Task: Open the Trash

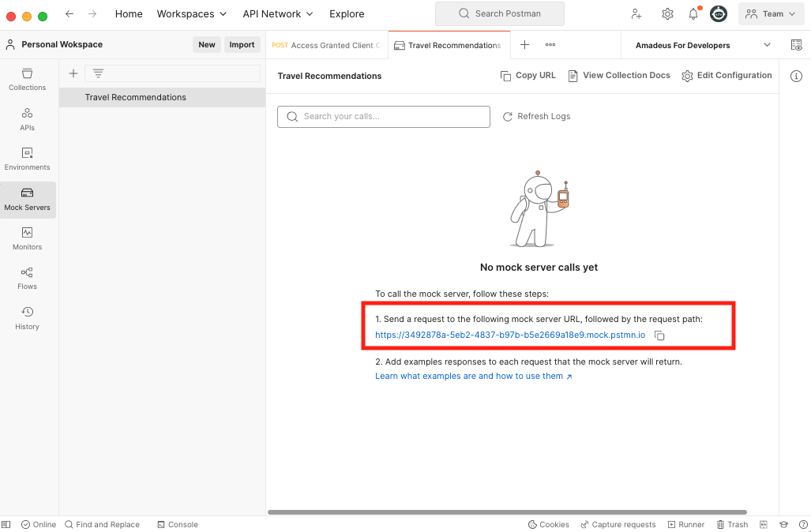Action: (732, 524)
